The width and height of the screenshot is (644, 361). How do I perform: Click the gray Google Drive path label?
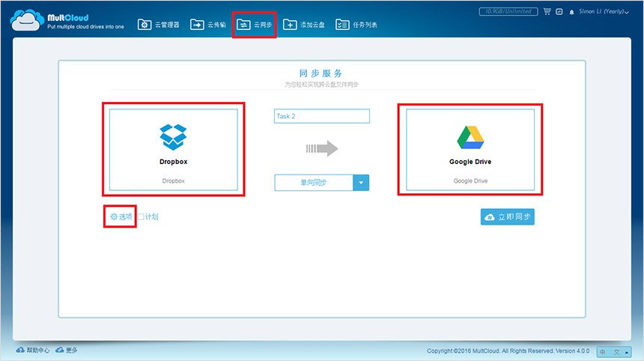point(471,180)
